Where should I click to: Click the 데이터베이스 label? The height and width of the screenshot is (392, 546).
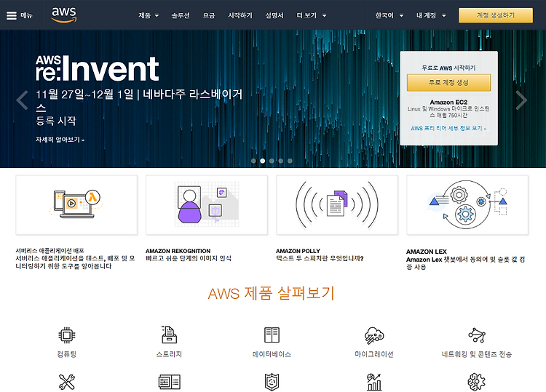(272, 354)
